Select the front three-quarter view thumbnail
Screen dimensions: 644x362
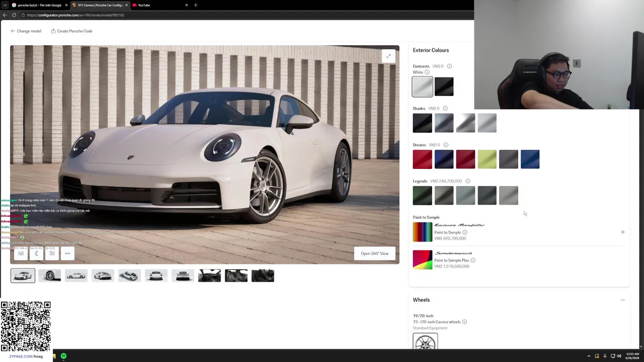tap(23, 276)
